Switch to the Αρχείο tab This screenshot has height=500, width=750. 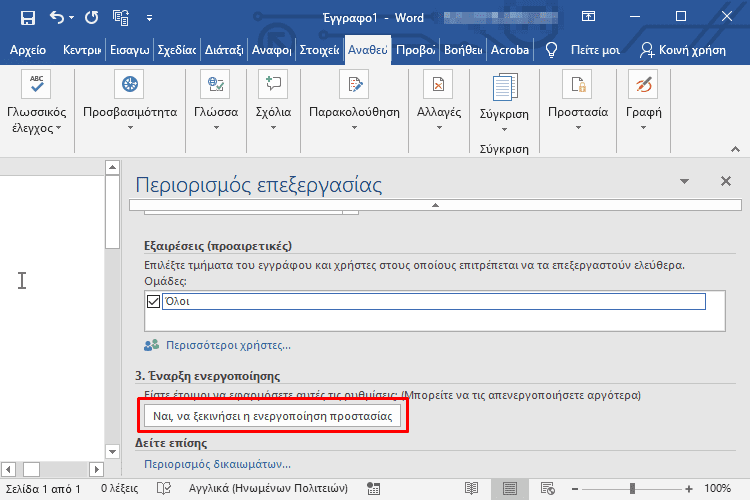coord(28,50)
